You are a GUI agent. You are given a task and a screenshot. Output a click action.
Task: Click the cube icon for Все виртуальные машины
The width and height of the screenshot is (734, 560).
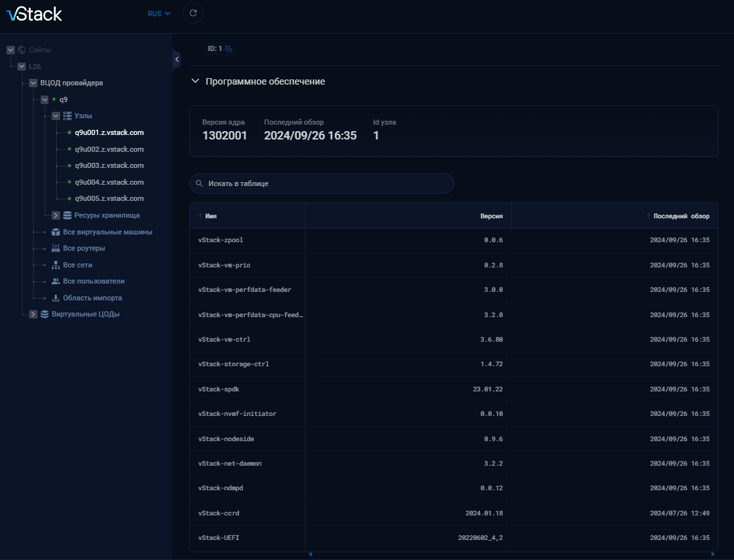[x=56, y=232]
